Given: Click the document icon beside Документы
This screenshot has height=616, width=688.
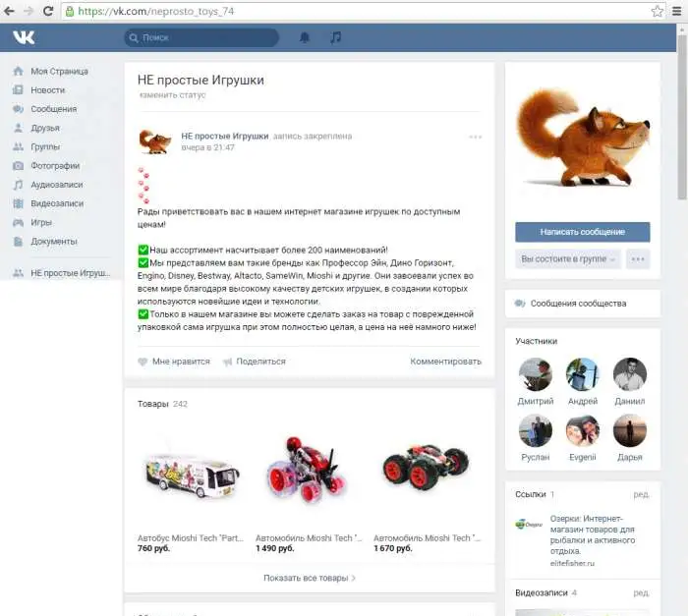Looking at the screenshot, I should (x=18, y=242).
